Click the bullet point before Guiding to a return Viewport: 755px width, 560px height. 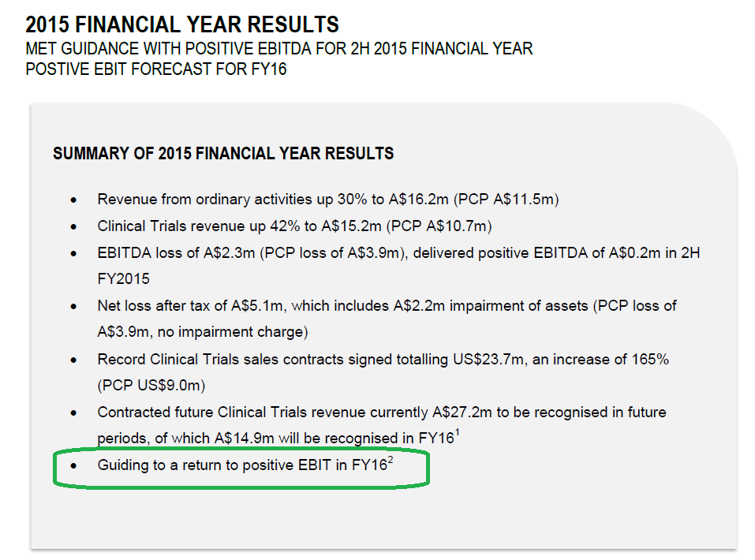coord(73,465)
